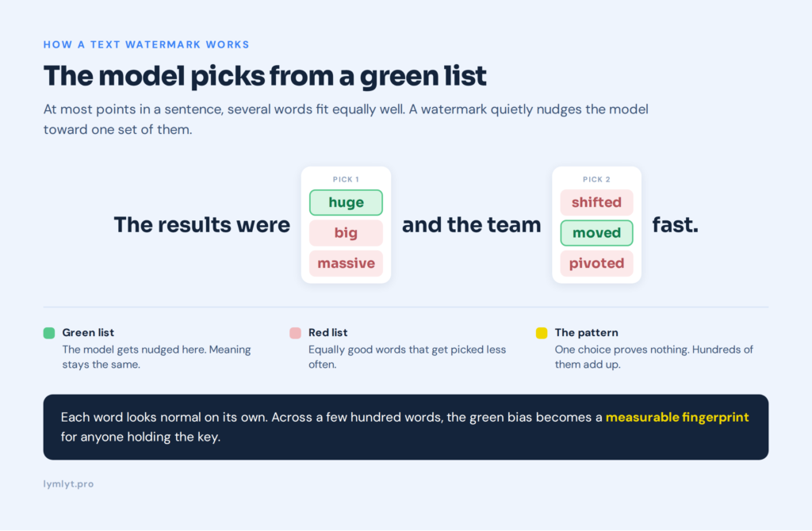Pick the green 'moved' word chip

tap(596, 233)
